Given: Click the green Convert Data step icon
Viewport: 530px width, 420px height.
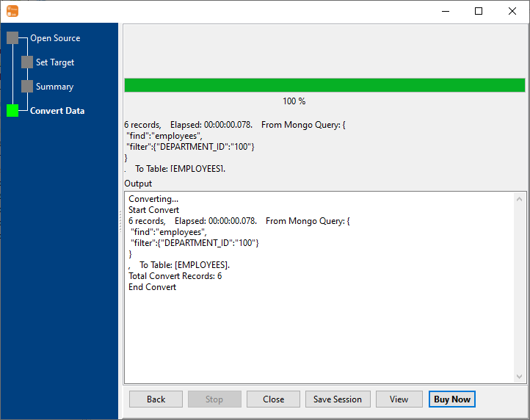Looking at the screenshot, I should 12,111.
